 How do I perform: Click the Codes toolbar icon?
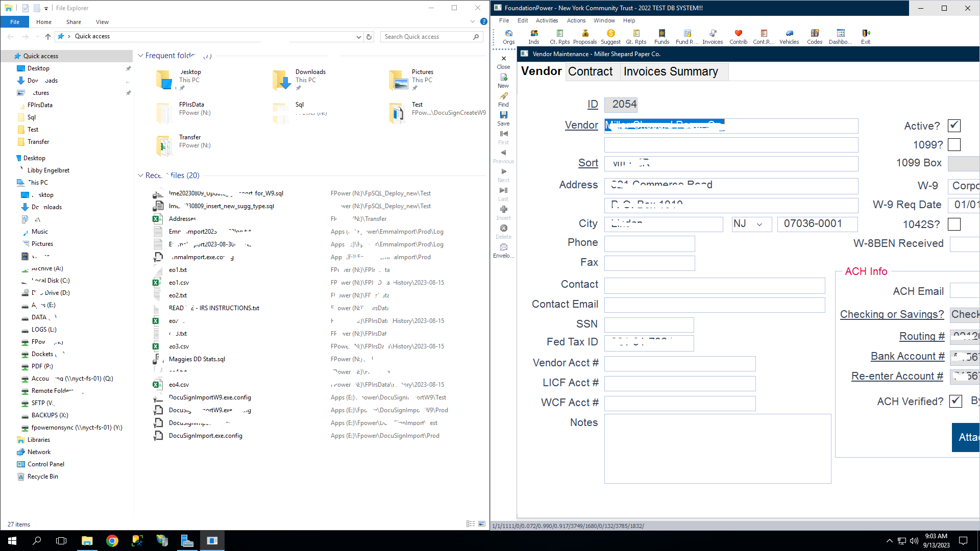pyautogui.click(x=815, y=36)
